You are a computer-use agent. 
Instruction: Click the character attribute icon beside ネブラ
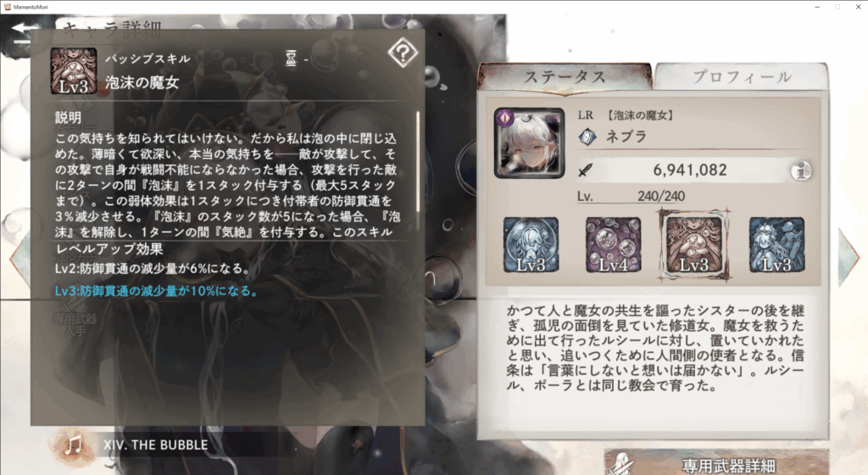pyautogui.click(x=587, y=137)
